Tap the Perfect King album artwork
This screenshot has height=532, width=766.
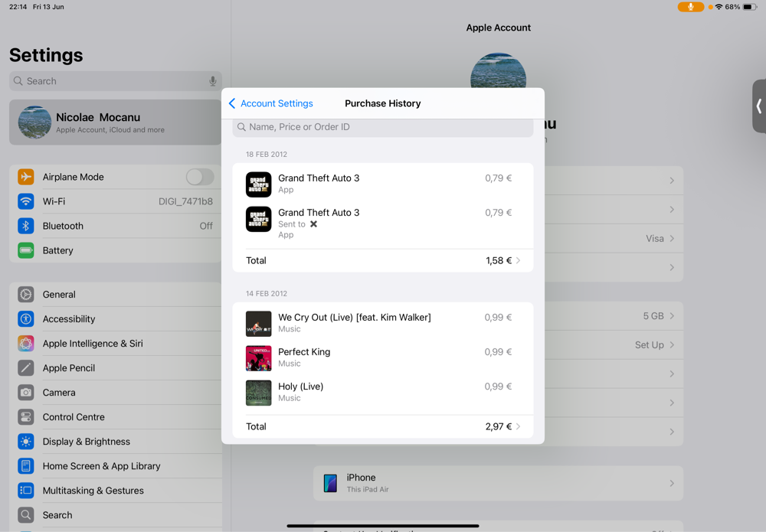point(258,358)
